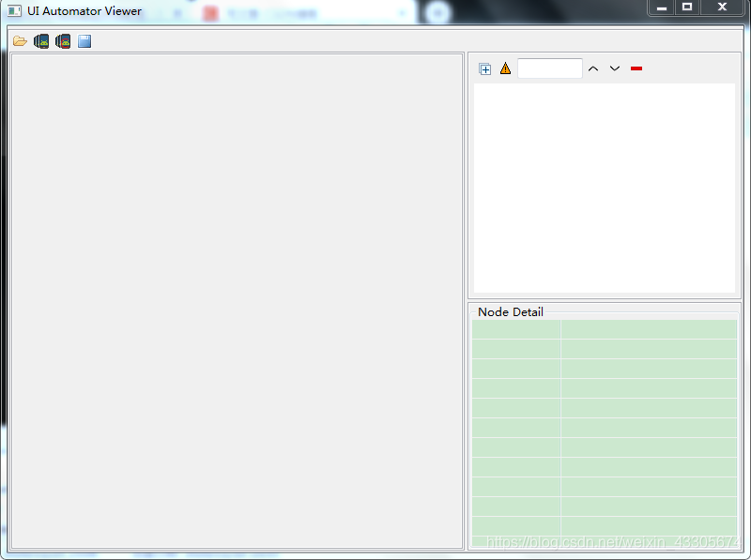Expand all nodes with the plus icon

pyautogui.click(x=484, y=68)
